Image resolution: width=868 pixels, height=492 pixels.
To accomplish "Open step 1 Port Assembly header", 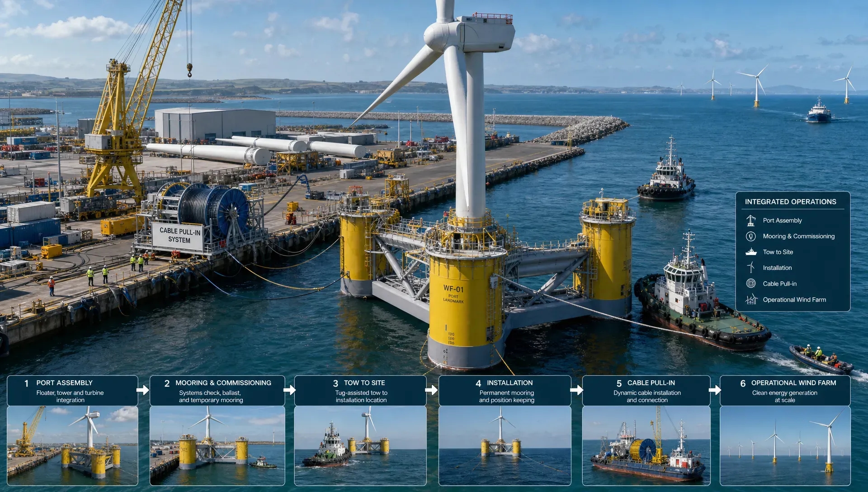I will [72, 391].
